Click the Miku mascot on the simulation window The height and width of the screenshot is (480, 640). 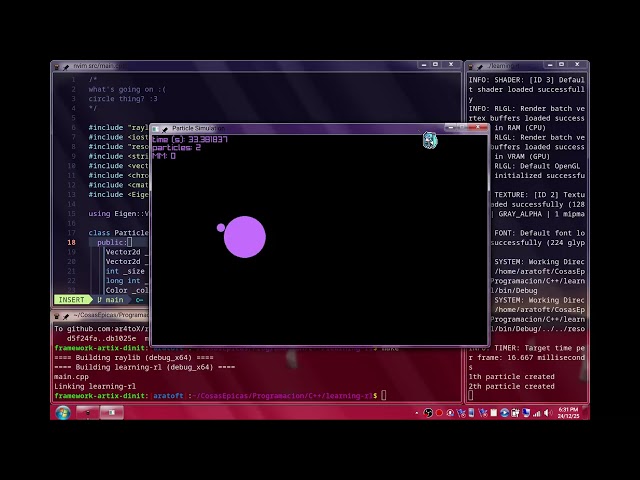click(430, 140)
